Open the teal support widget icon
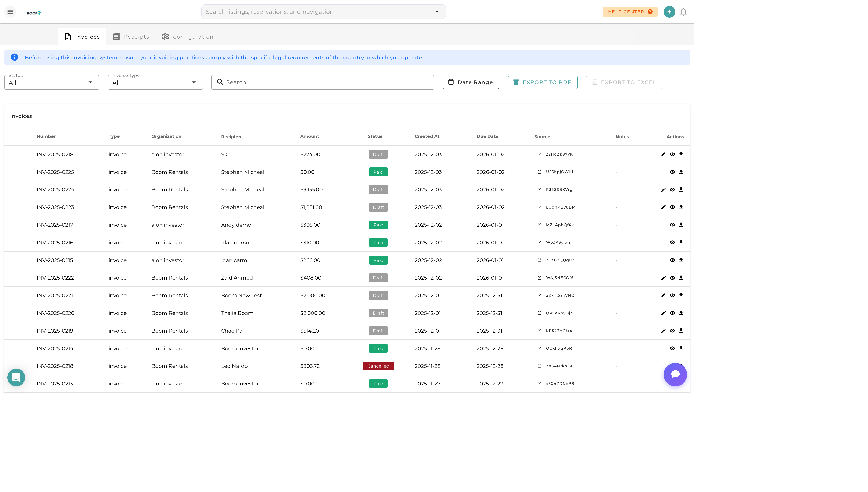 tap(16, 377)
